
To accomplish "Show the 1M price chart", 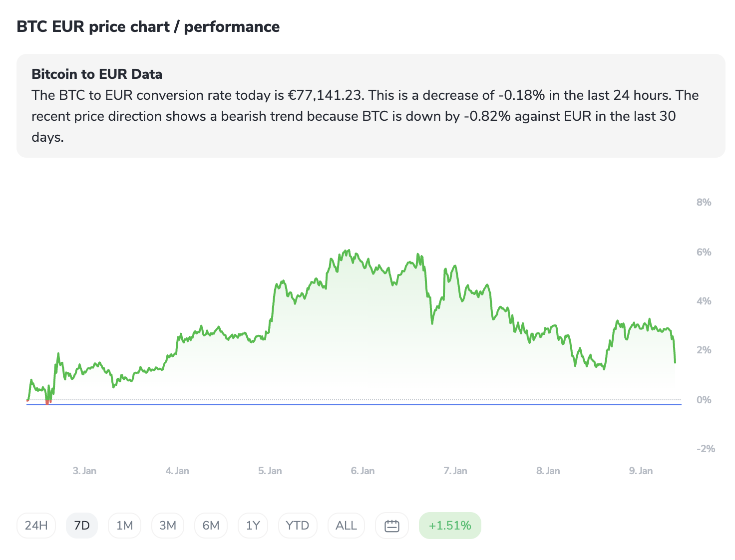I will (124, 526).
